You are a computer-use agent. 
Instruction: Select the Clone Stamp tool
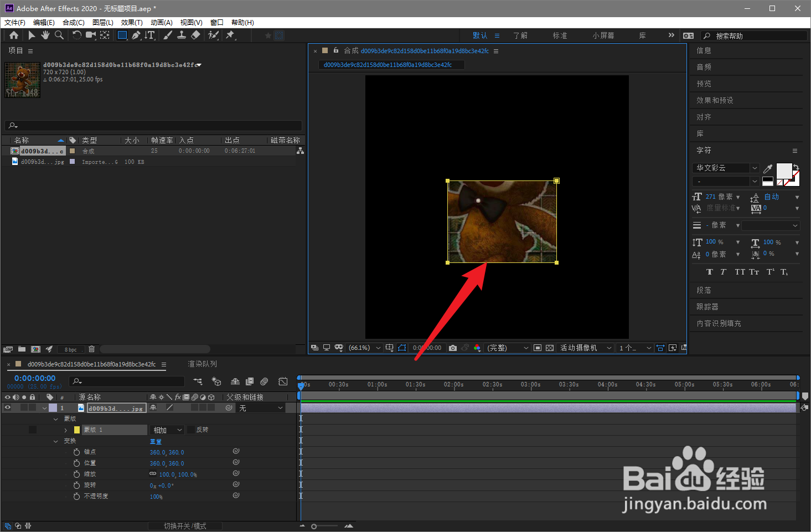[x=182, y=35]
